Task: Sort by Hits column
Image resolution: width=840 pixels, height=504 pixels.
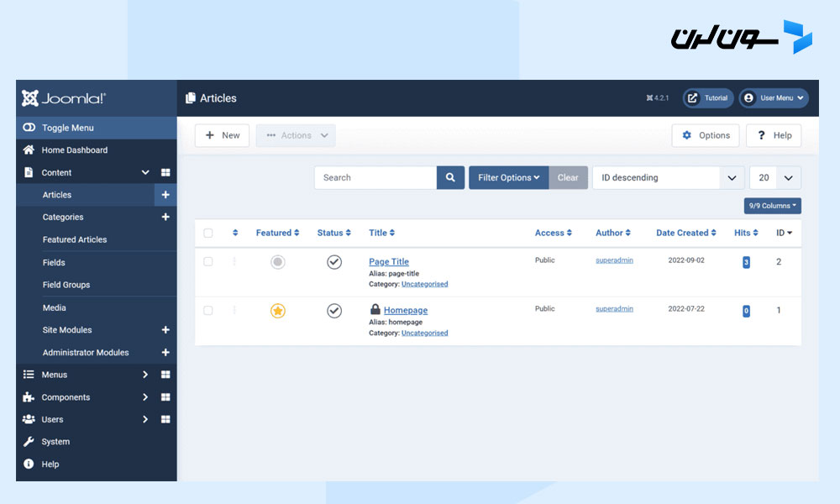Action: (746, 233)
